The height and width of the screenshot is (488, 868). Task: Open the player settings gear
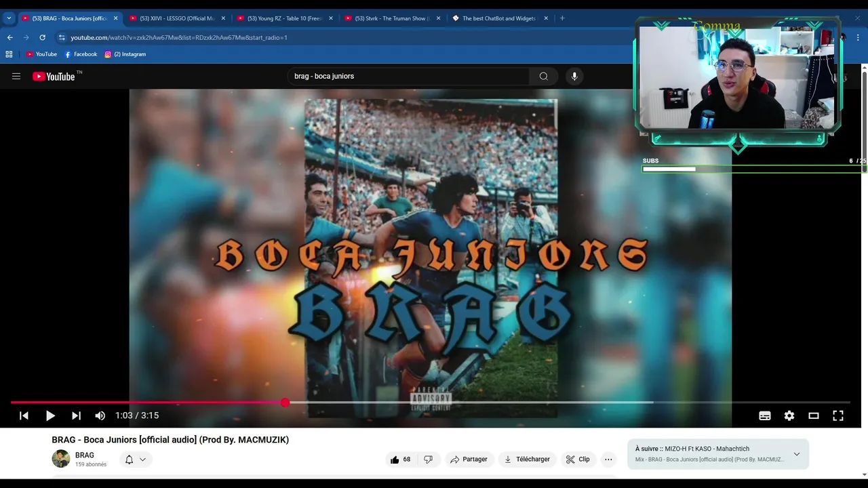click(x=789, y=415)
